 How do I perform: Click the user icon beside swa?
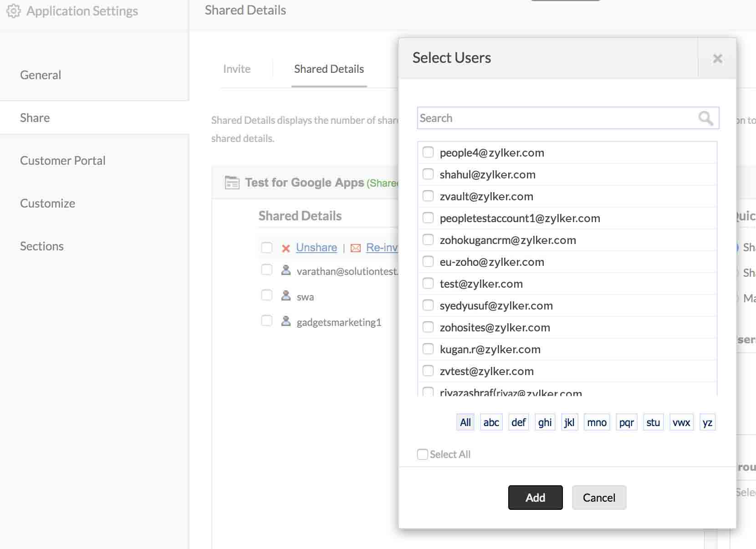(x=286, y=296)
